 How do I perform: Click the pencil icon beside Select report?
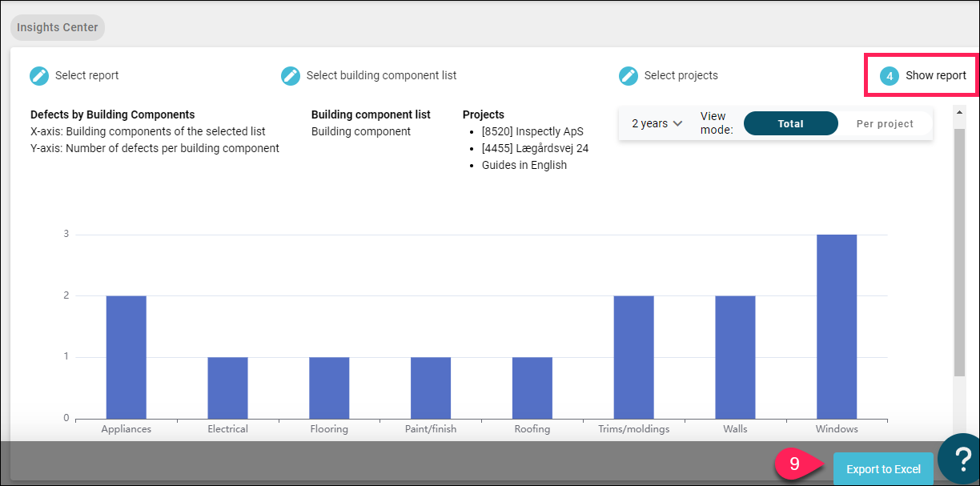39,75
